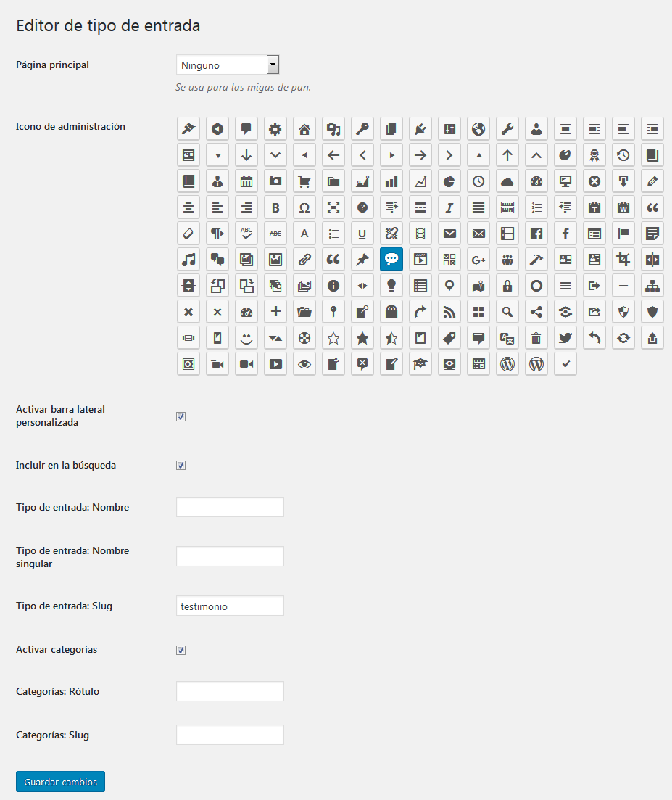
Task: Disable Incluir en la búsqueda
Action: pos(181,465)
